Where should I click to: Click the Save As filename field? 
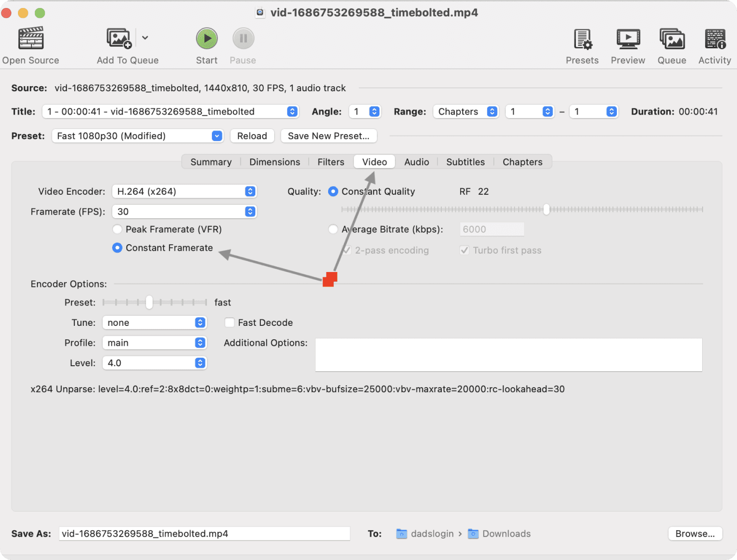click(204, 534)
